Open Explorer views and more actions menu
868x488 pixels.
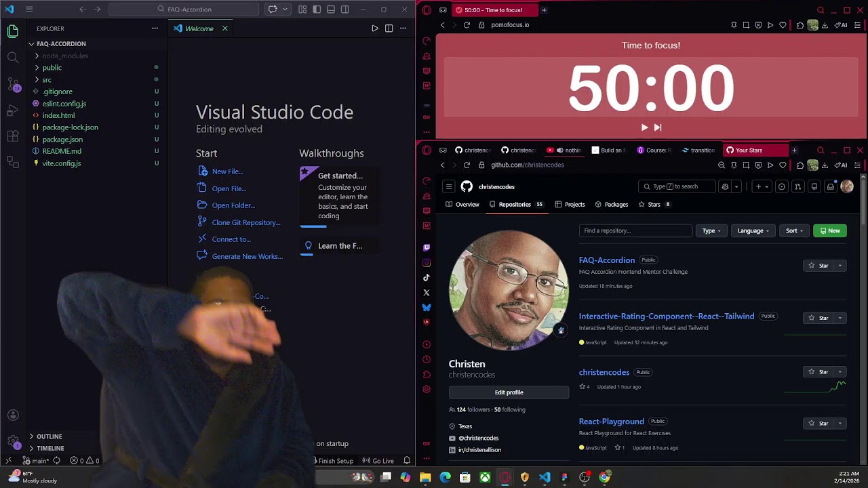[155, 28]
